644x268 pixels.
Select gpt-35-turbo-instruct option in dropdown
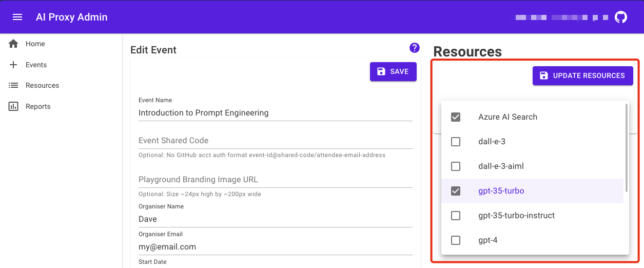click(x=516, y=216)
